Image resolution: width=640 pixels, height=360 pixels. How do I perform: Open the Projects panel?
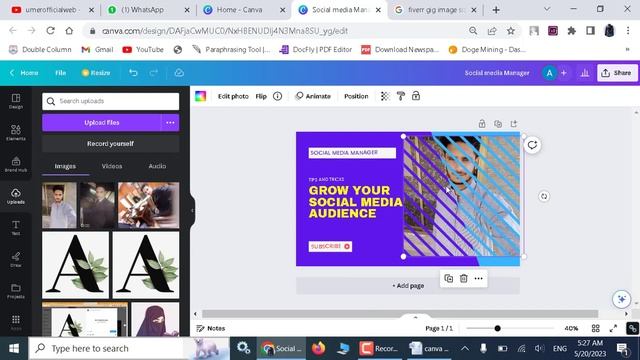pyautogui.click(x=16, y=291)
